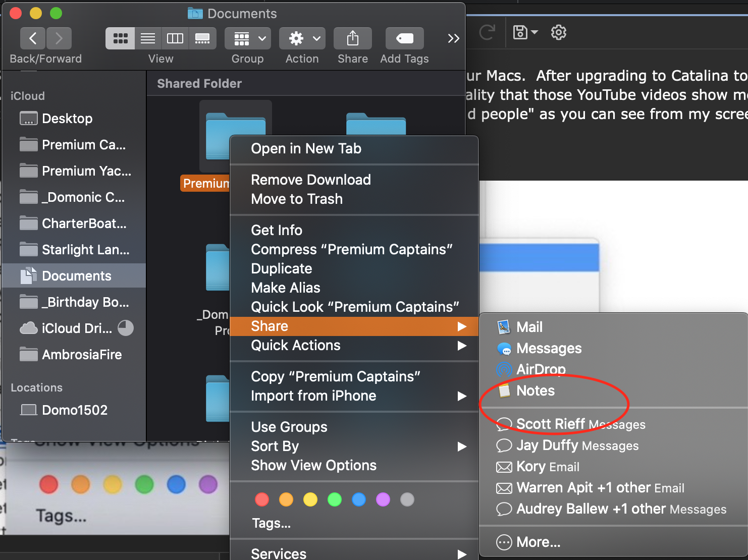Image resolution: width=748 pixels, height=560 pixels.
Task: Open More... in the Share submenu
Action: point(613,542)
